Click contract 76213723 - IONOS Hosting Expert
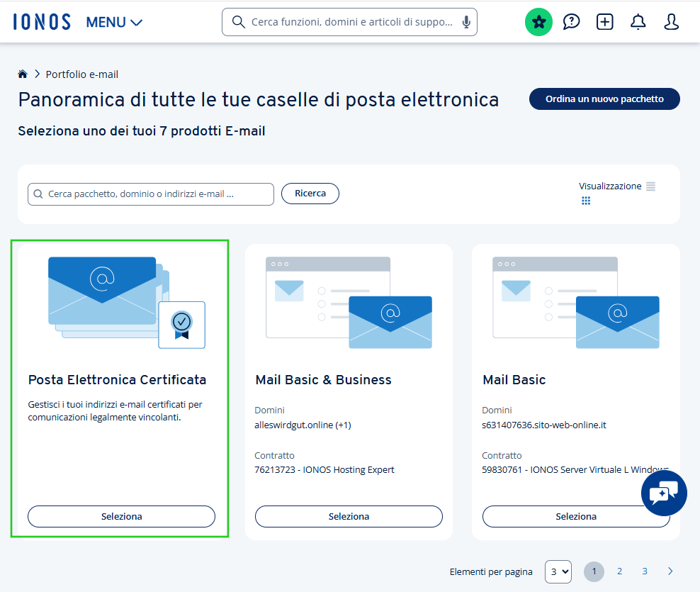700x592 pixels. [324, 469]
